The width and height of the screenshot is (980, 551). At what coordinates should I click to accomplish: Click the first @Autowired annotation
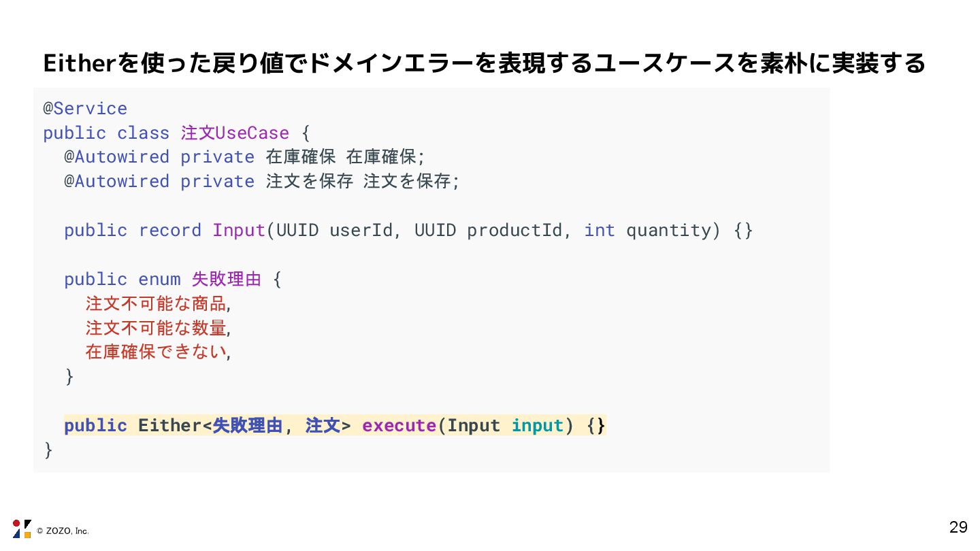pyautogui.click(x=116, y=156)
